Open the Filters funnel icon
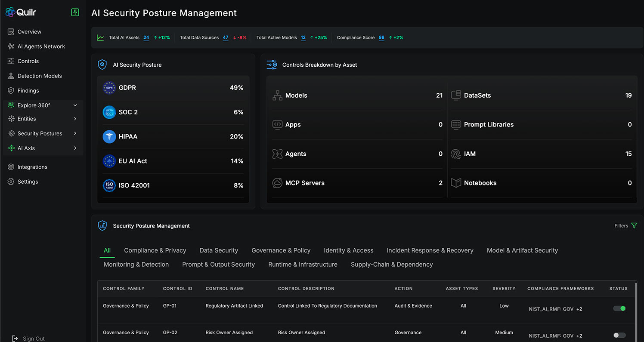644x342 pixels. pos(634,226)
